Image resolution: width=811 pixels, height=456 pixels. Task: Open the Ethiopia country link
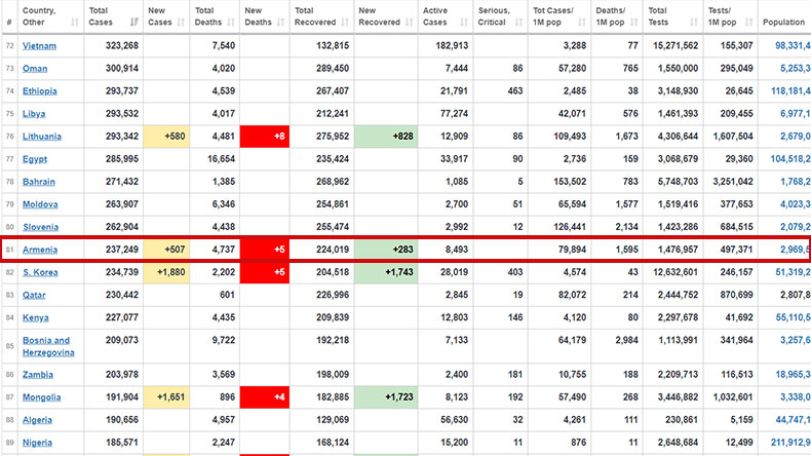point(40,91)
